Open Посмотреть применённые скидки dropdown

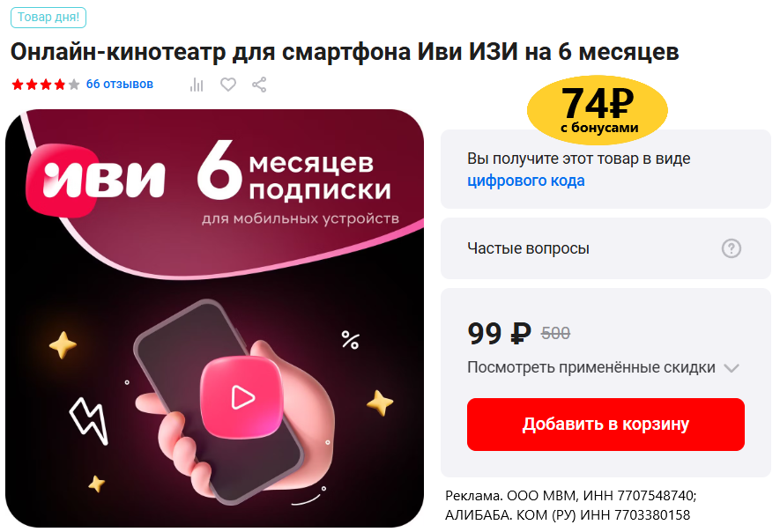603,367
